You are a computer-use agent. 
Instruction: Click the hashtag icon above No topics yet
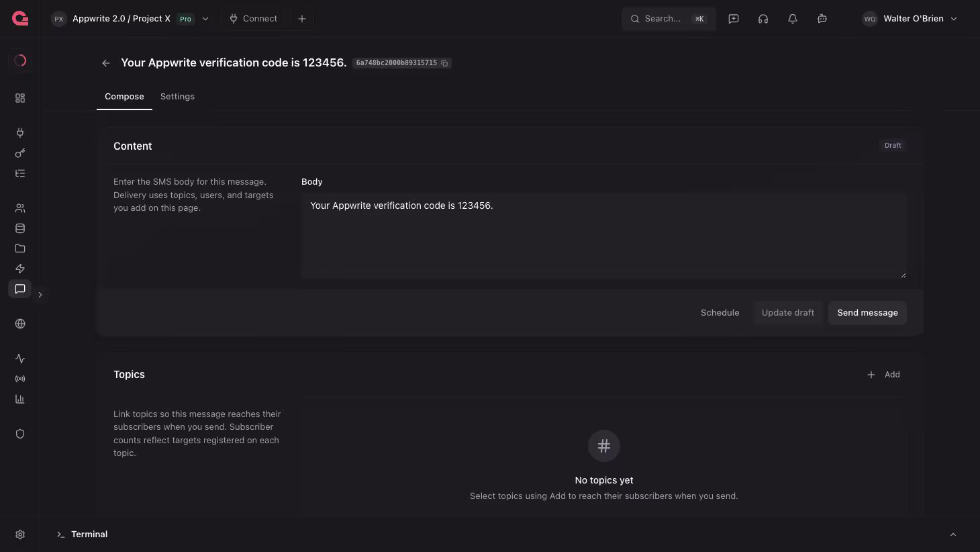coord(604,446)
